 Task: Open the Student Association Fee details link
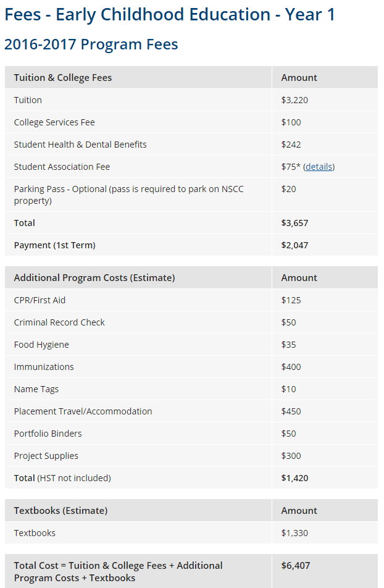tap(319, 167)
